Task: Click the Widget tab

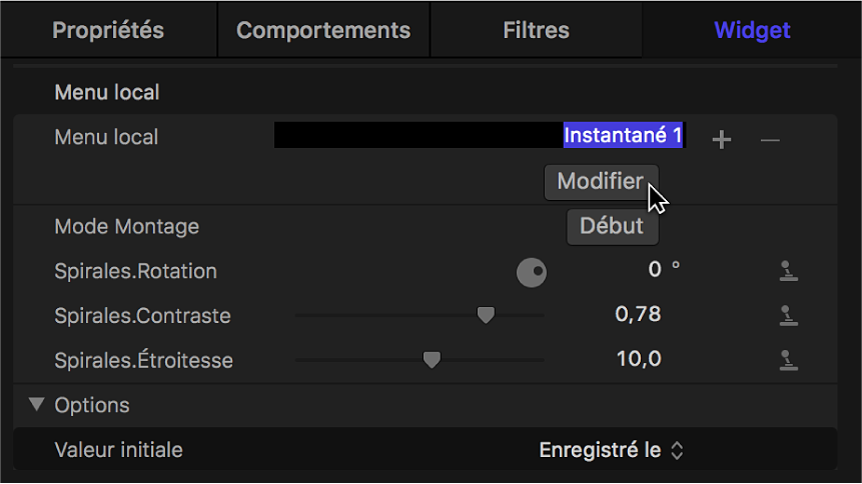Action: pyautogui.click(x=752, y=30)
